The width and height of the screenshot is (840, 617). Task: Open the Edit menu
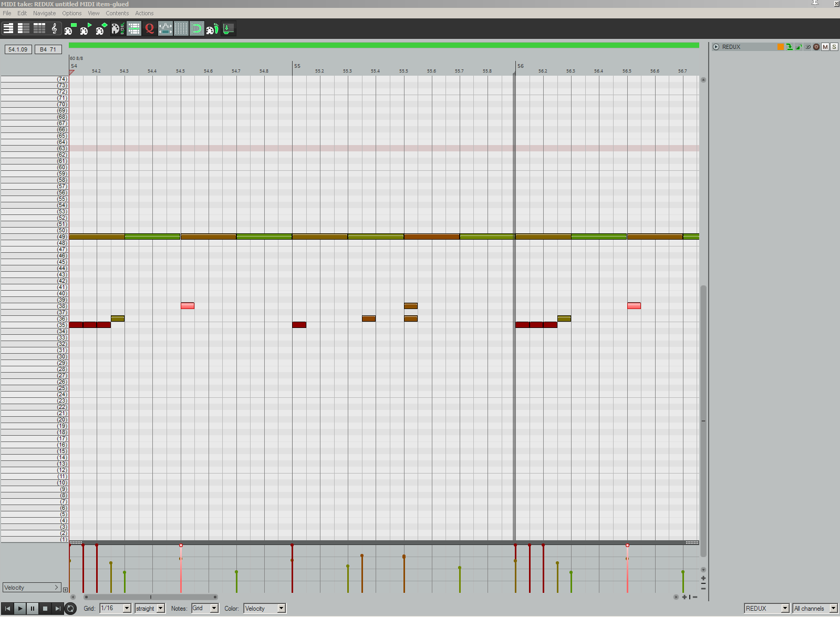pyautogui.click(x=22, y=13)
